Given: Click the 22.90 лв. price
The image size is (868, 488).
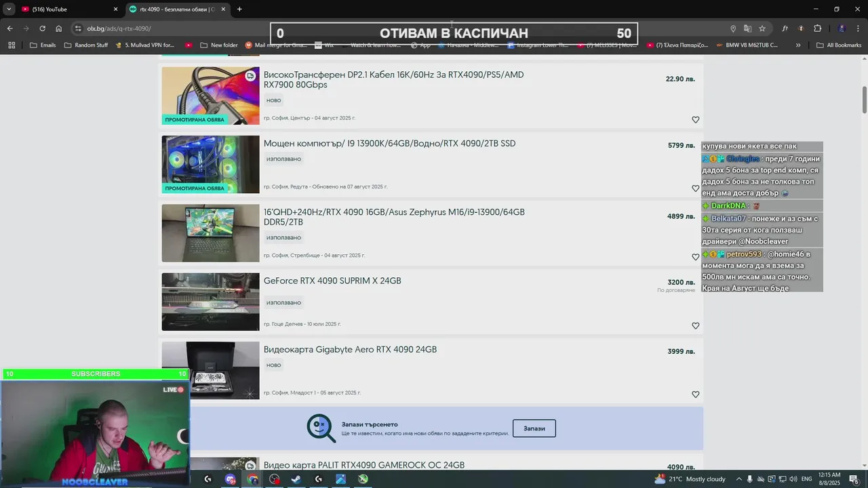Looking at the screenshot, I should [x=680, y=79].
